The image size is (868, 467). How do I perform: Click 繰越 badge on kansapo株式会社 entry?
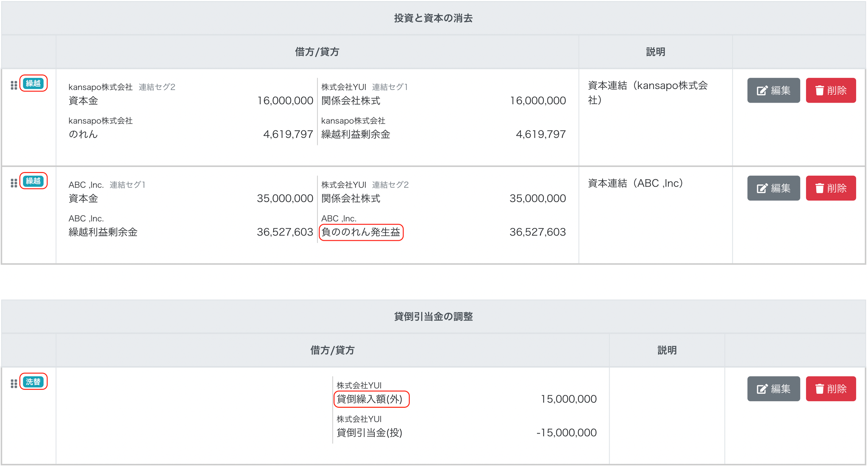tap(33, 83)
